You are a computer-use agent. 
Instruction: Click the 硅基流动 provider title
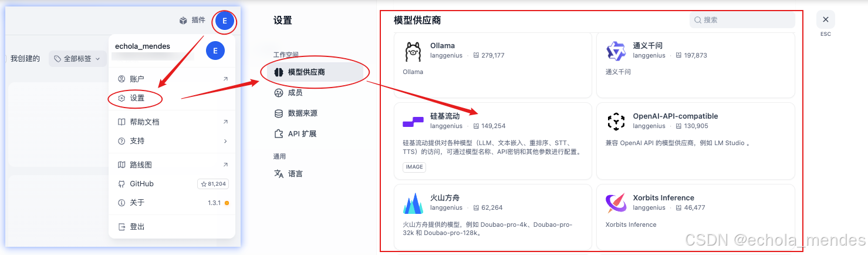pyautogui.click(x=445, y=116)
